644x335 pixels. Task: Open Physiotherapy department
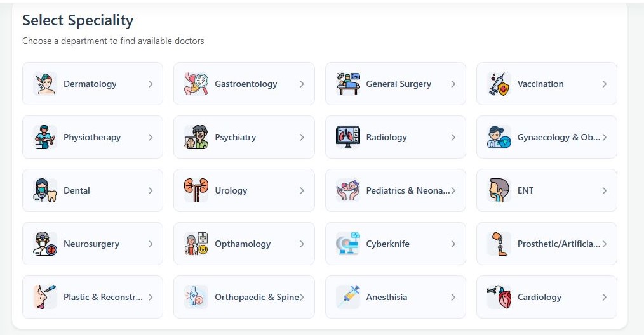(x=93, y=137)
